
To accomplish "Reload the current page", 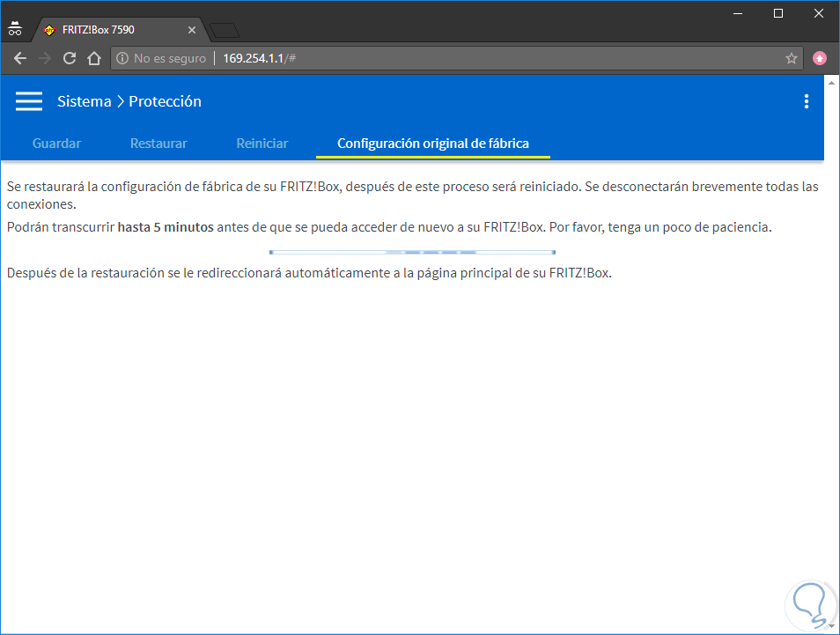I will tap(70, 58).
